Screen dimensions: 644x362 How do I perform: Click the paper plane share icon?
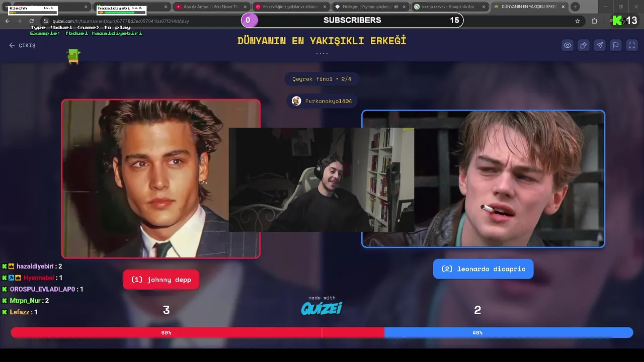(600, 45)
